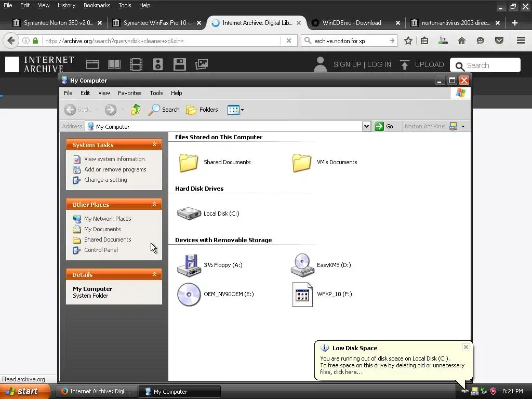Go to My Documents in Other Places
The width and height of the screenshot is (532, 399).
(102, 229)
